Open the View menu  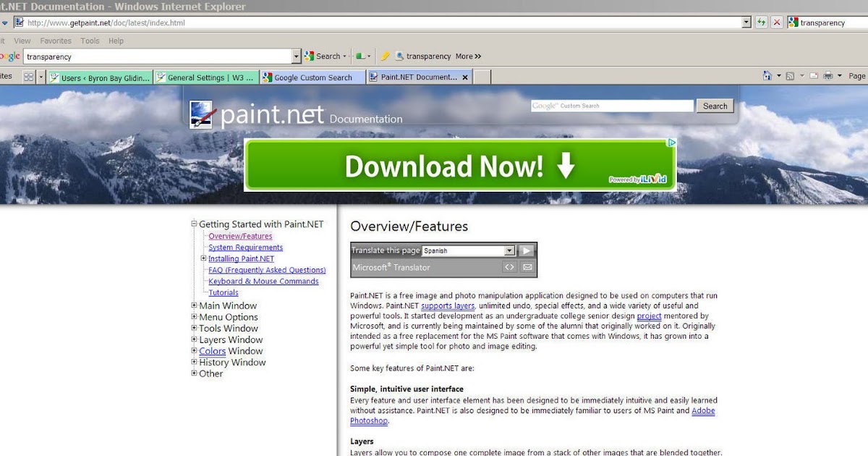(22, 41)
